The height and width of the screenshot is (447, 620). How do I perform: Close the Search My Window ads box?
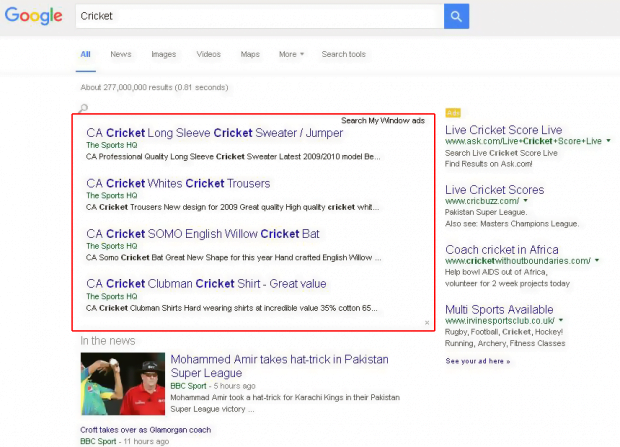[x=427, y=323]
